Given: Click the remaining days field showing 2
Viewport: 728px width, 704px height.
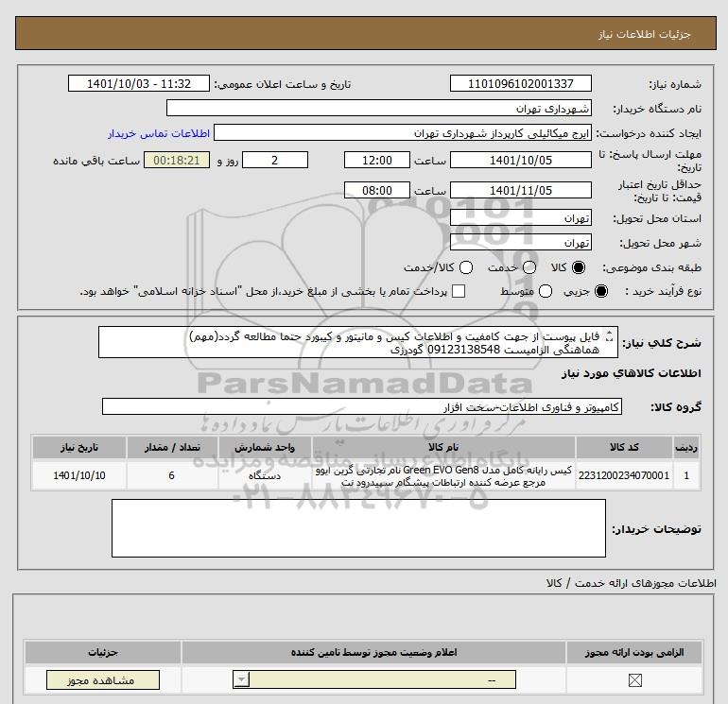Looking at the screenshot, I should (275, 160).
